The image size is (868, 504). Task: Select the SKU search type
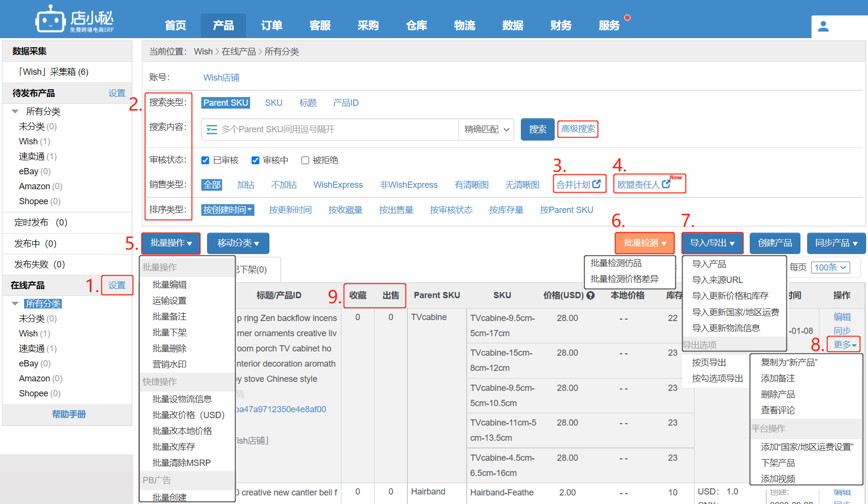click(274, 103)
